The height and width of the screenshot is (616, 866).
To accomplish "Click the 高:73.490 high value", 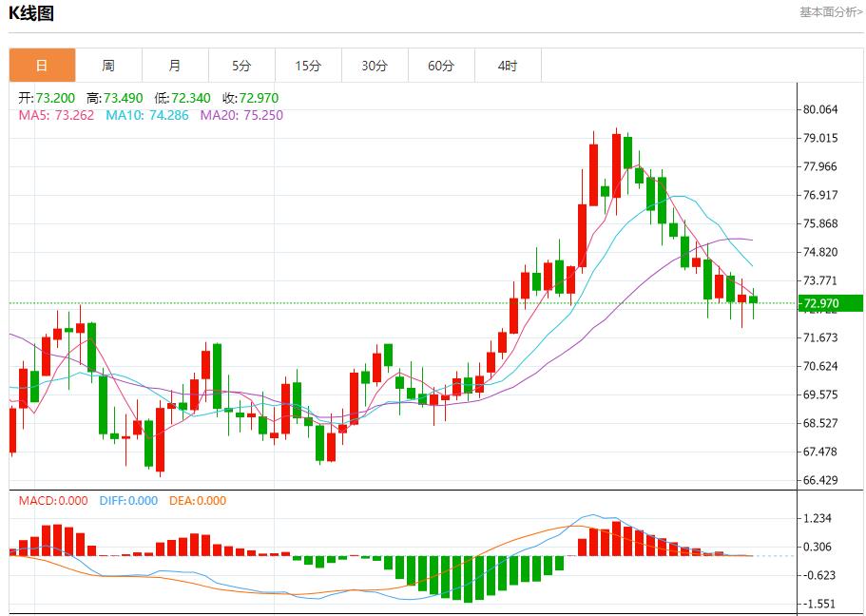I will (114, 98).
